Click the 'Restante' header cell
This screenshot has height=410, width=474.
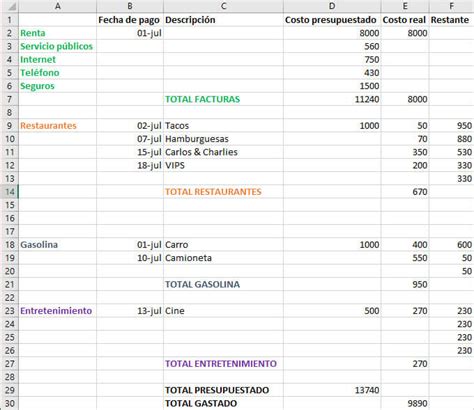451,20
